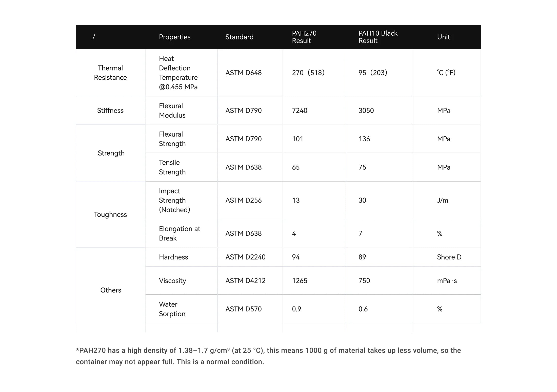Click the Properties column header

(175, 37)
